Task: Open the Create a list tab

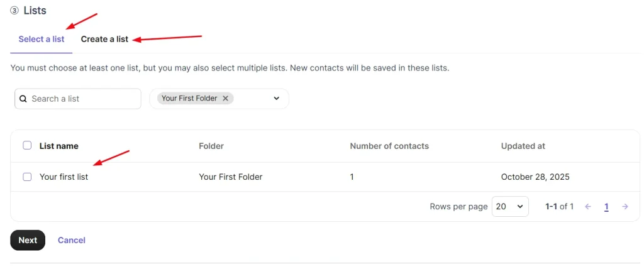Action: pyautogui.click(x=104, y=39)
